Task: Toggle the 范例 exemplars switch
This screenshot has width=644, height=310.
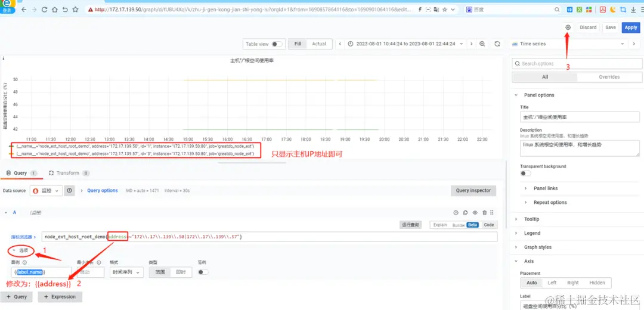Action: tap(203, 272)
